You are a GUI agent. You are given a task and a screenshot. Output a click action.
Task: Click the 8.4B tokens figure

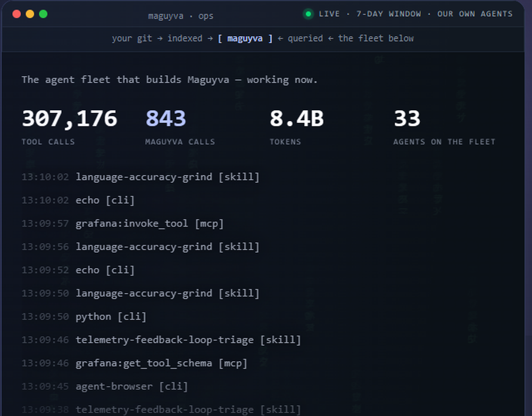click(297, 119)
